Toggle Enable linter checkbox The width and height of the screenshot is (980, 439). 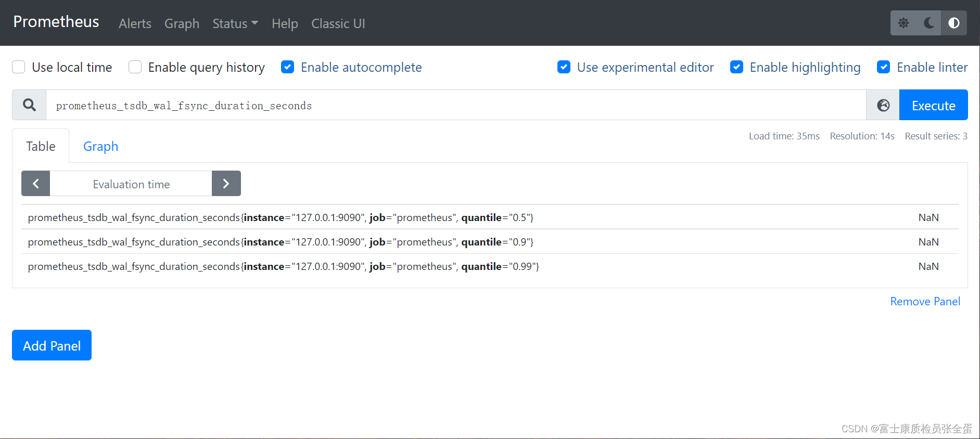tap(883, 67)
